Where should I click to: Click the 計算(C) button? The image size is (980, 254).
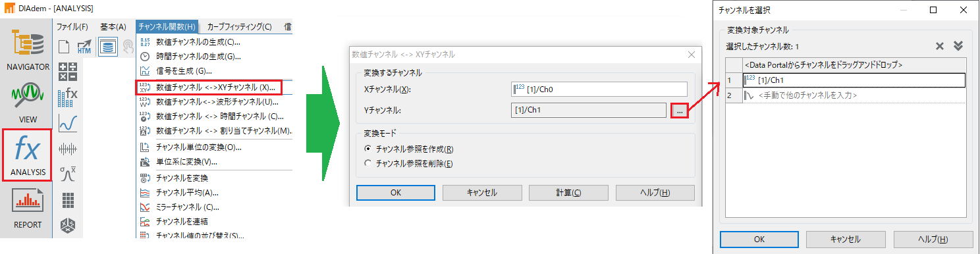[568, 193]
